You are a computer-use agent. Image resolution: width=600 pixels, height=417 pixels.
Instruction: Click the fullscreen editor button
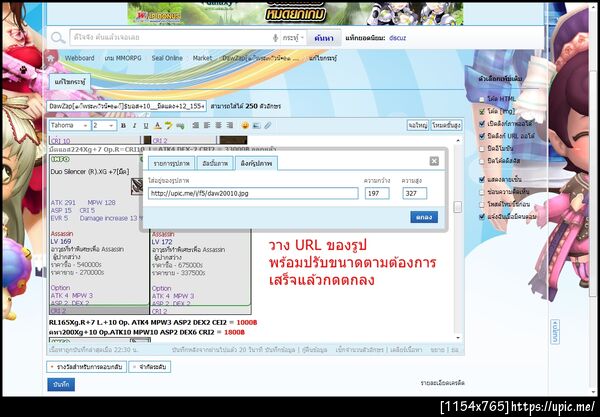(417, 125)
